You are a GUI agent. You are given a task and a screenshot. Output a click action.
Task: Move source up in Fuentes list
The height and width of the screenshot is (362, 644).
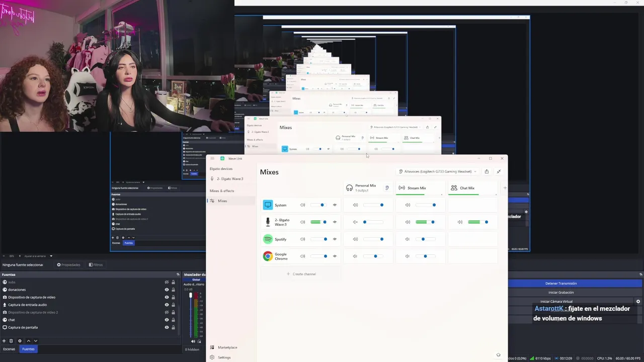28,341
